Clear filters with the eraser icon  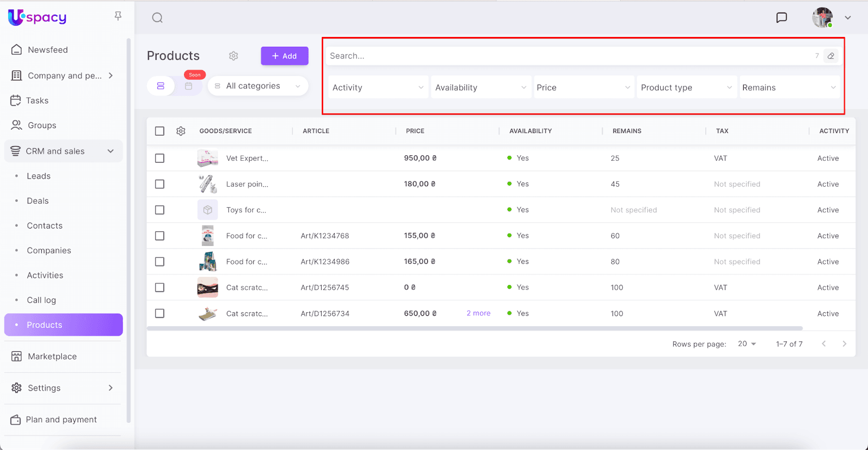coord(831,56)
